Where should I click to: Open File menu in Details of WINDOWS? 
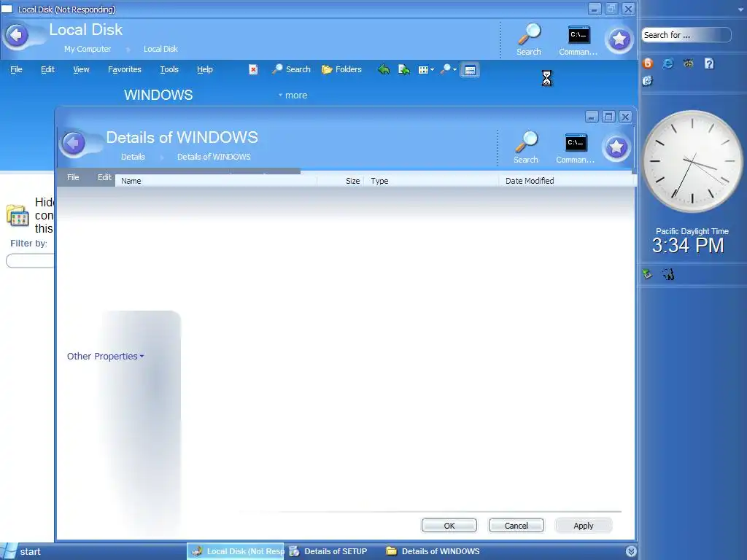[73, 177]
